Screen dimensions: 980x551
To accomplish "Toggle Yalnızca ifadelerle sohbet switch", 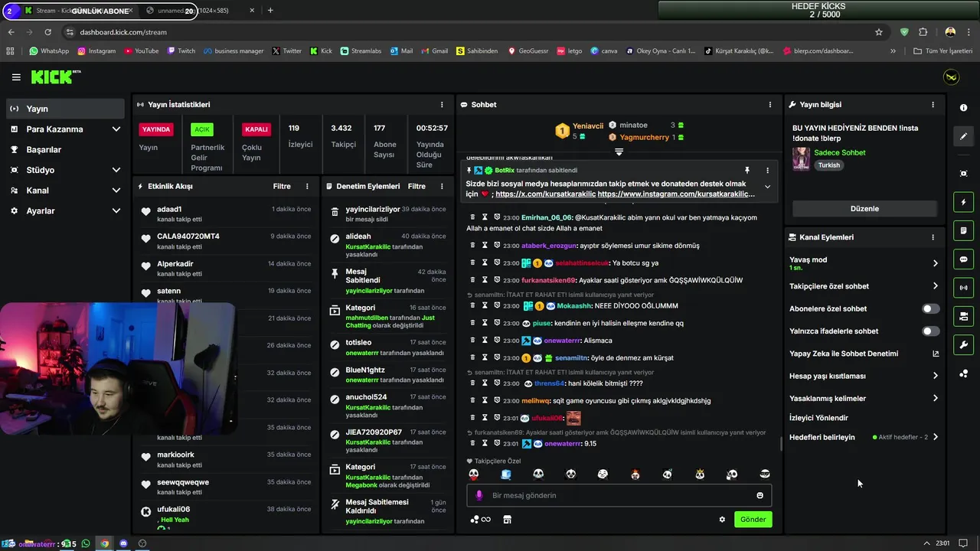I will pyautogui.click(x=930, y=331).
